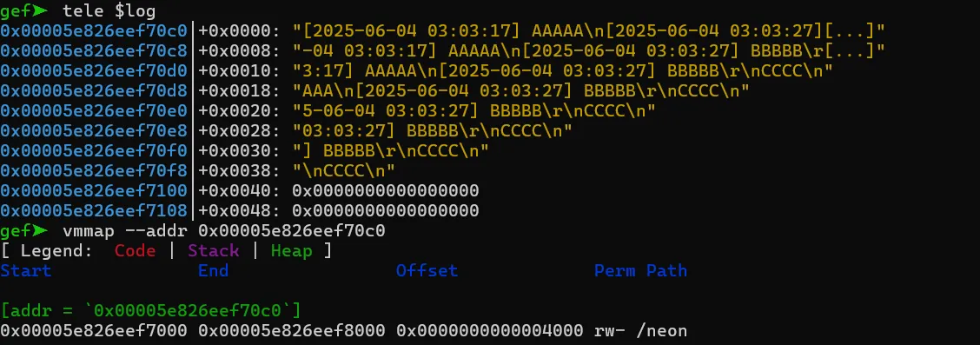Screen dimensions: 980x345
Task: Click the address 0x00005e826eef70c8 in second row
Action: 94,50
